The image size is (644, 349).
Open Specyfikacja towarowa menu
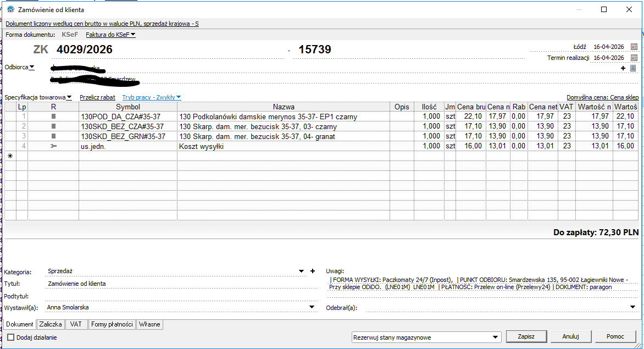tap(38, 97)
